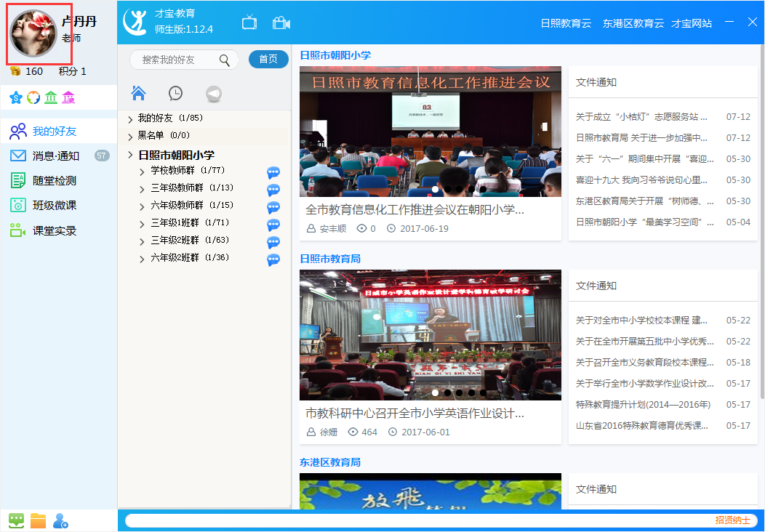Click the 招贤纳士 link in the bottom bar
The height and width of the screenshot is (532, 765).
point(732,520)
